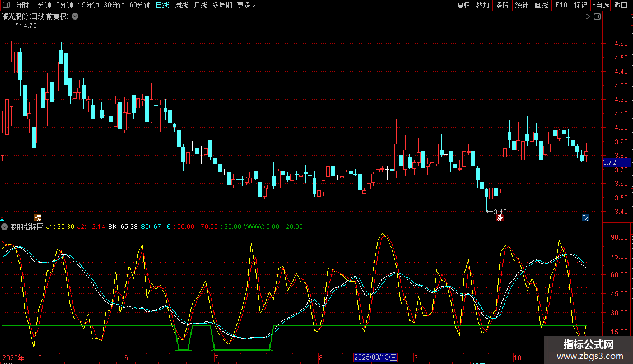
Task: Click the small arrows icon at chart bottom-left
Action: [x=2, y=218]
